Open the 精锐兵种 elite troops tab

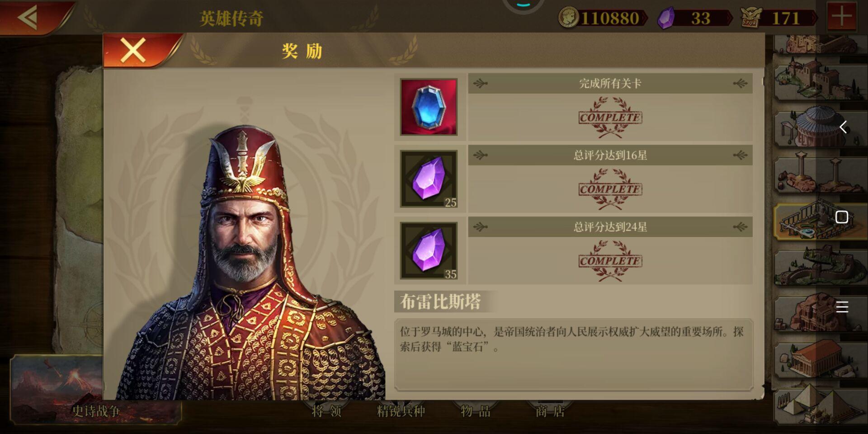[x=401, y=411]
